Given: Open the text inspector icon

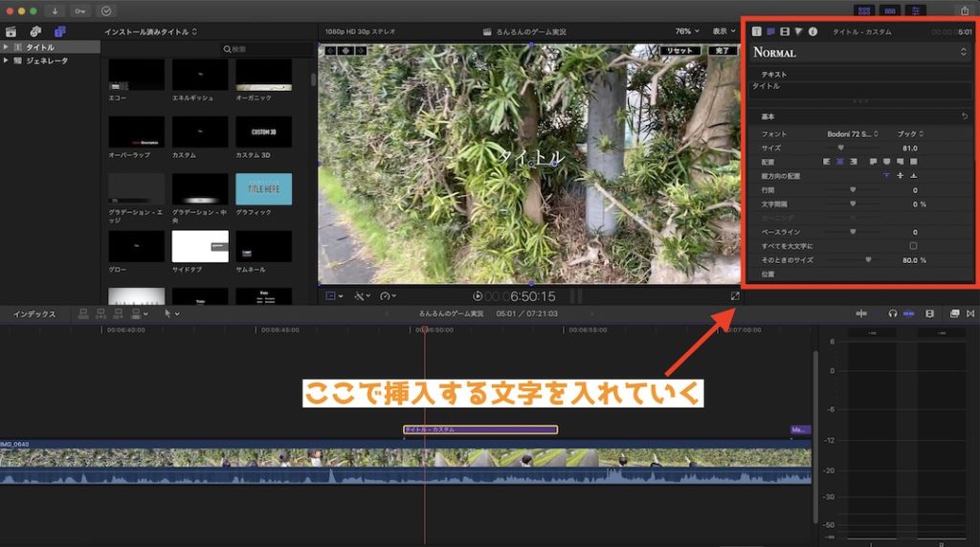Looking at the screenshot, I should tap(770, 32).
